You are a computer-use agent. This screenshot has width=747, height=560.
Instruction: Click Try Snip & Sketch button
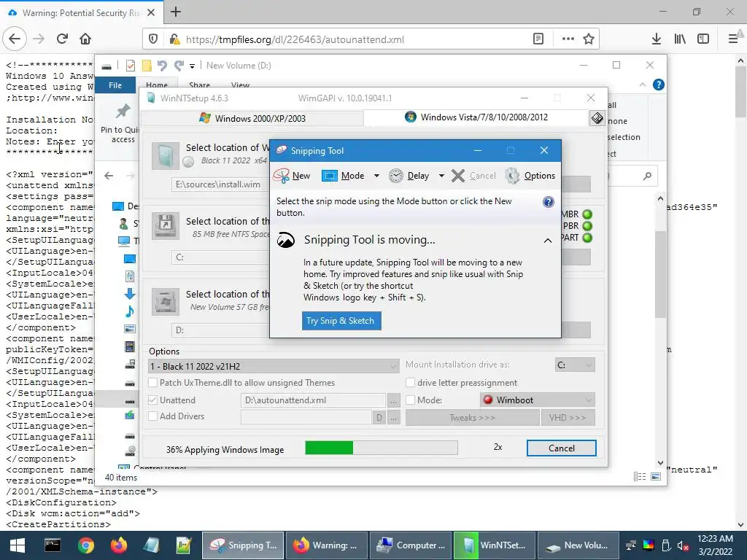point(341,321)
